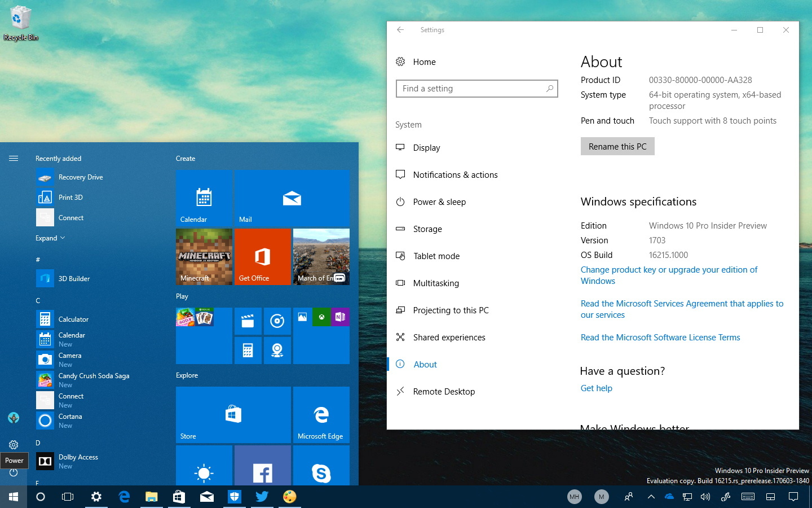Open the Mail tile

[292, 199]
